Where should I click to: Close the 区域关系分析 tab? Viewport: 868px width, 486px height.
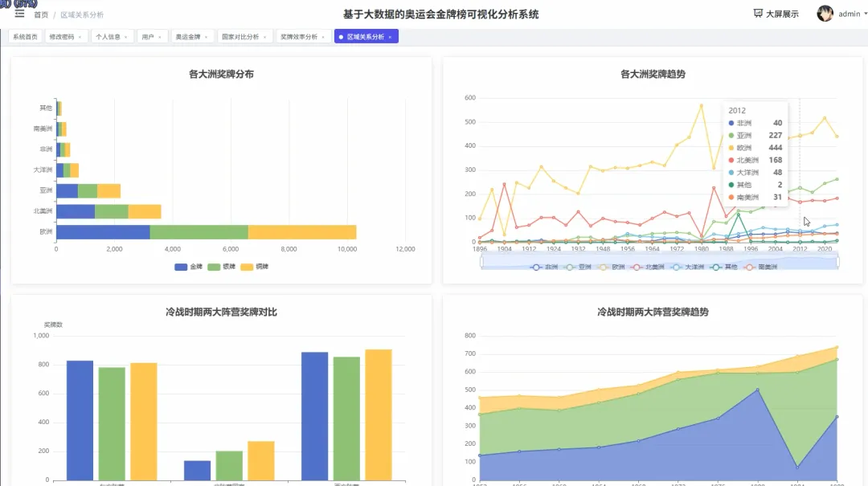click(x=390, y=37)
